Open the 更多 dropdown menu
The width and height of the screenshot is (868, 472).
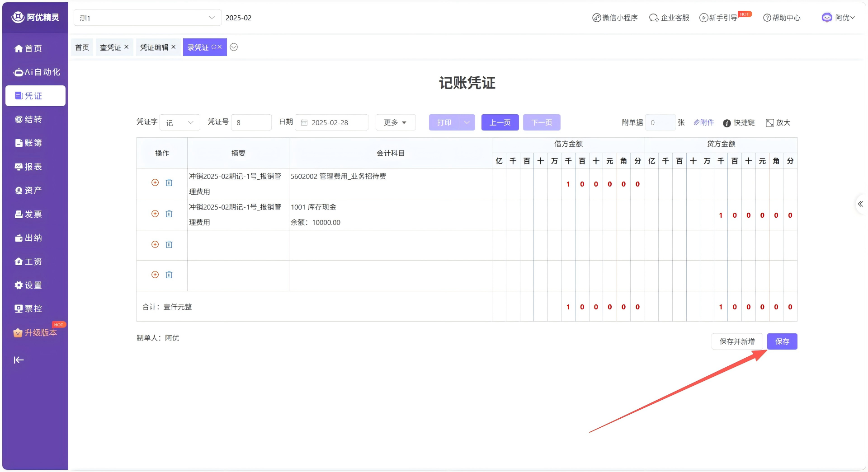395,122
